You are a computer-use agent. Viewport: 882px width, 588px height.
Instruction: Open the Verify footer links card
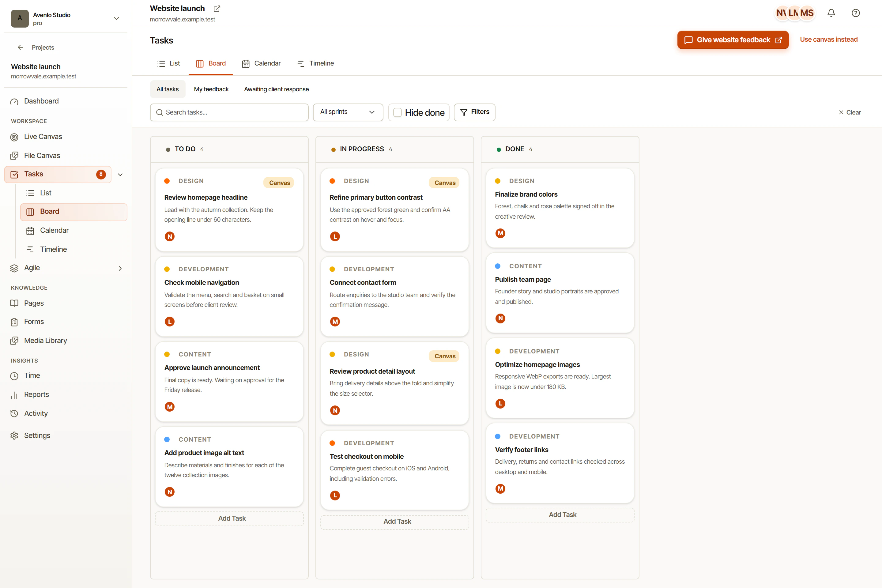click(560, 463)
